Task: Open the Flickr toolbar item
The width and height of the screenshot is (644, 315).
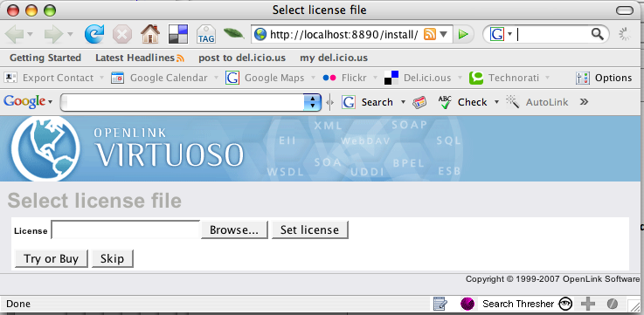Action: [344, 78]
